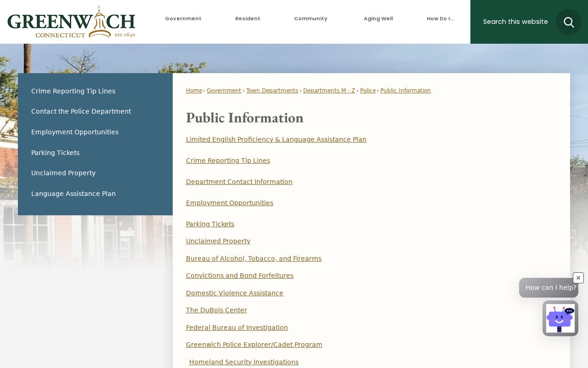Open the Resident menu
The width and height of the screenshot is (588, 368).
point(248,19)
